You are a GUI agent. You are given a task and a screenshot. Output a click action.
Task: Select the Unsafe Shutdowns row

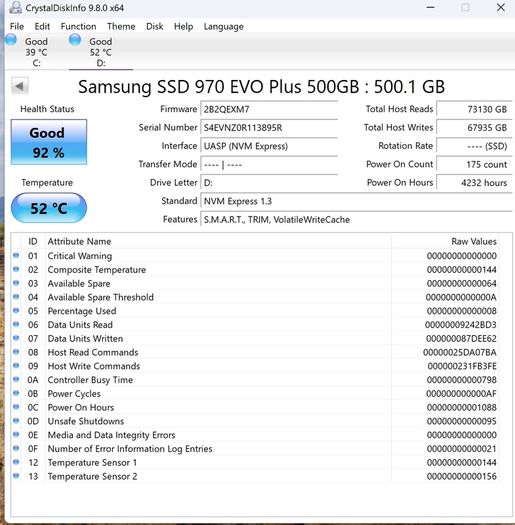[255, 421]
